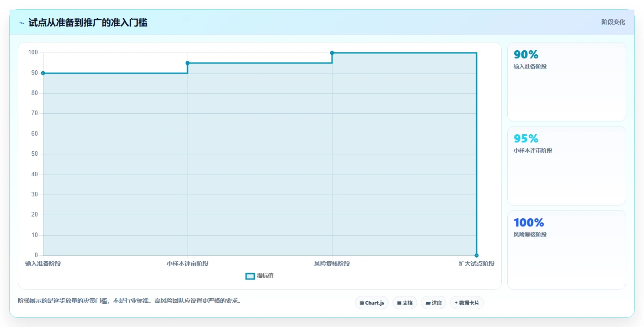Viewport: 644px width, 327px height.
Task: Click the 95% stat card value
Action: click(526, 138)
